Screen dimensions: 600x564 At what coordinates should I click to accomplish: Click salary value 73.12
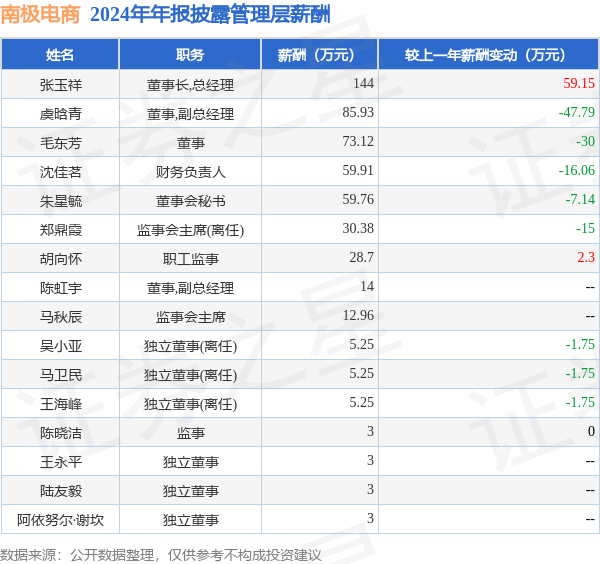(x=358, y=141)
